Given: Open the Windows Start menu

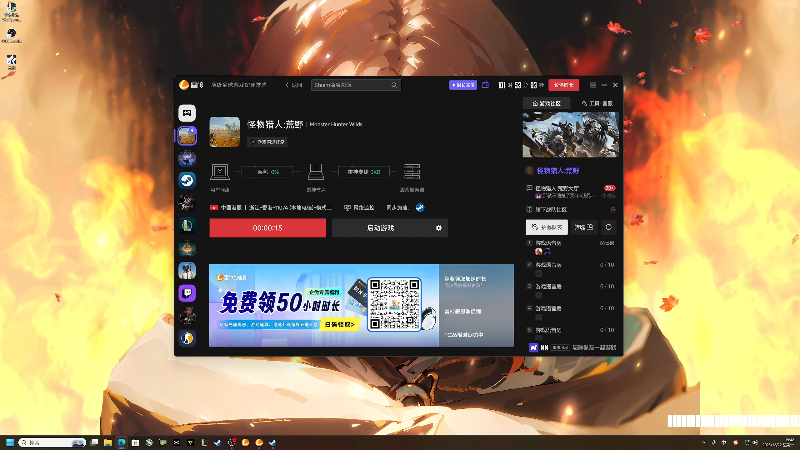Looking at the screenshot, I should click(x=10, y=442).
